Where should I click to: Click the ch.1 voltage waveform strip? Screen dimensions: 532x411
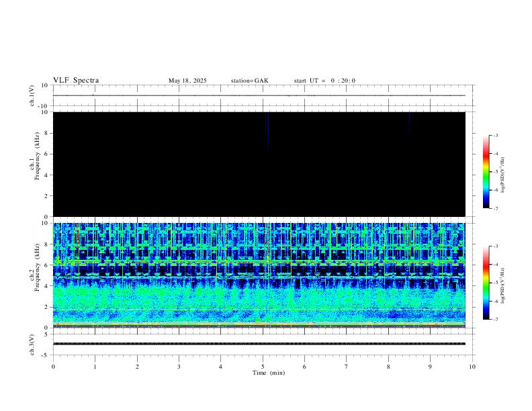[259, 95]
